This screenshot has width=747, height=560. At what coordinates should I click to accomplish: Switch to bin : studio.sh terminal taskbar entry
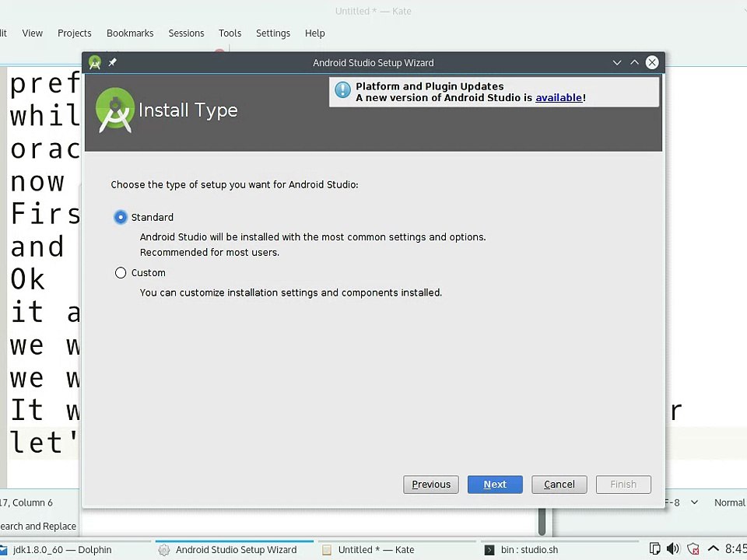tap(559, 550)
